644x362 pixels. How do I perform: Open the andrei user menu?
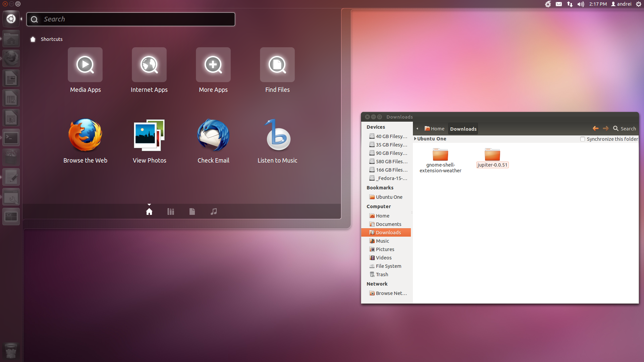[621, 4]
